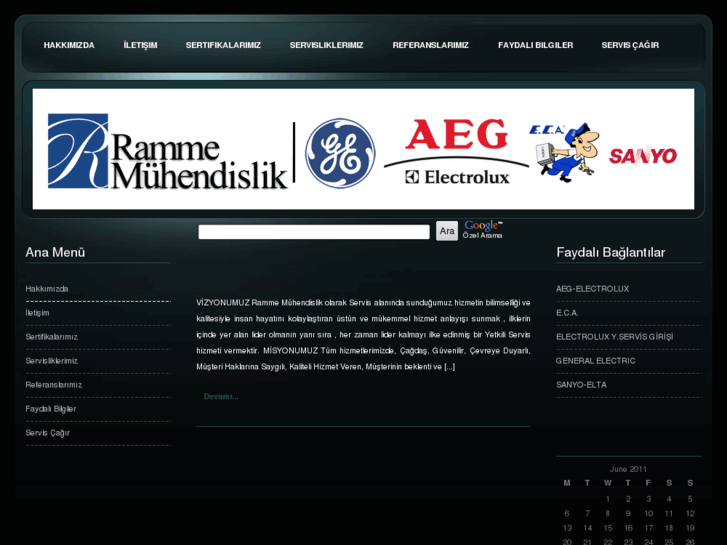Click the Ara search button
The height and width of the screenshot is (545, 727).
(x=447, y=231)
